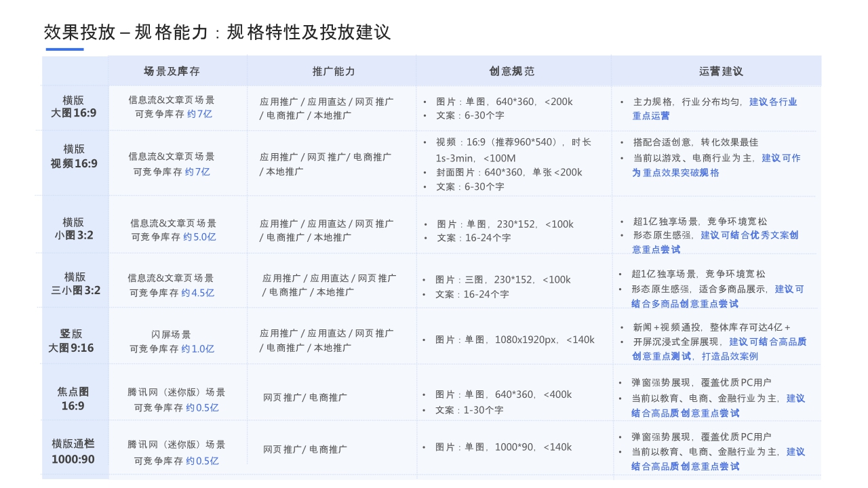868x488 pixels.
Task: Select the 推广能力 column header
Action: (x=332, y=70)
